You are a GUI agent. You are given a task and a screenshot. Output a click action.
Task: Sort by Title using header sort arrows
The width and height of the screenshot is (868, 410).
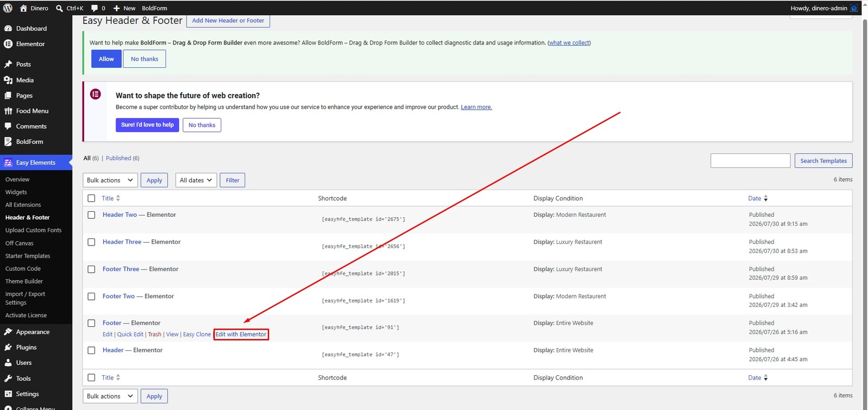click(118, 198)
